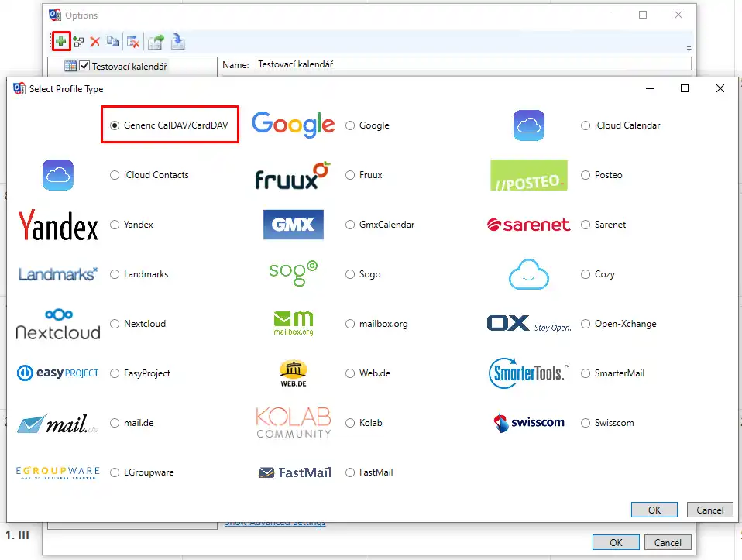Choose the Sogo radio option

click(x=350, y=274)
